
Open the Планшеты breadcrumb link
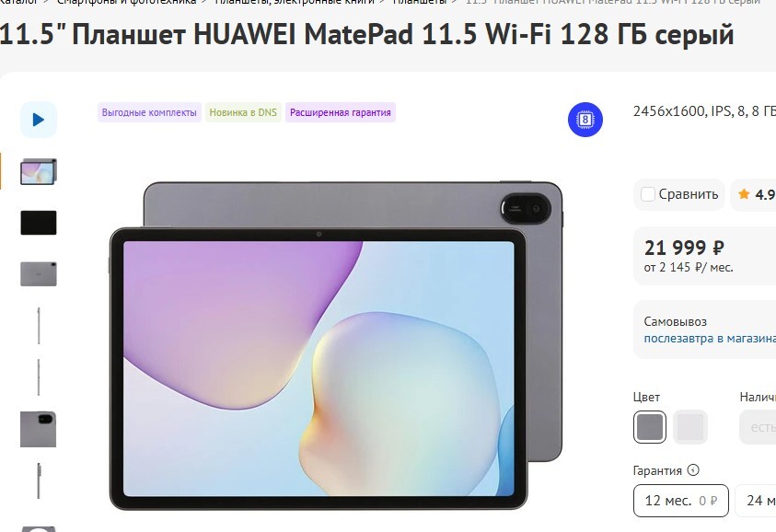pyautogui.click(x=420, y=2)
